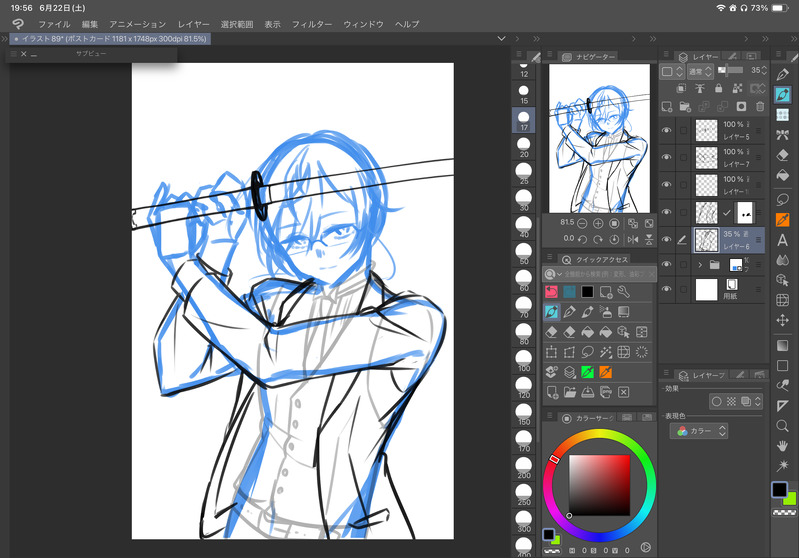
Task: Open the 通常 blending mode dropdown
Action: 700,71
